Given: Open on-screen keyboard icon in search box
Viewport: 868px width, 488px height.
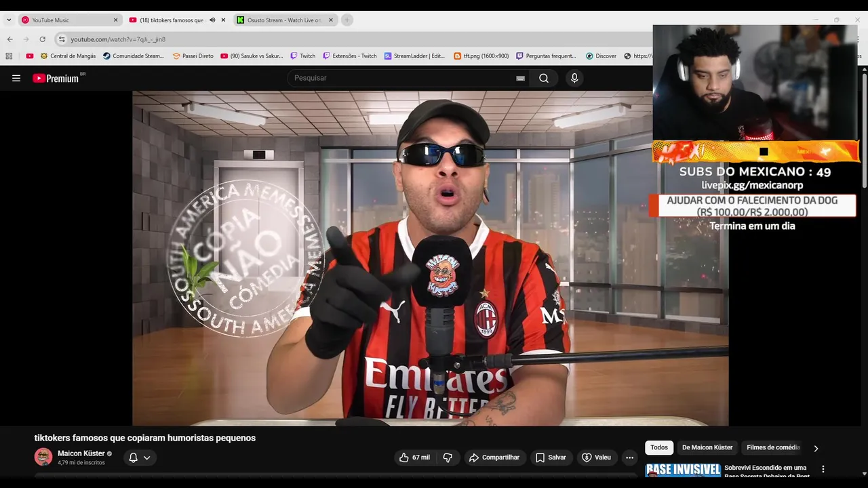Looking at the screenshot, I should coord(520,78).
